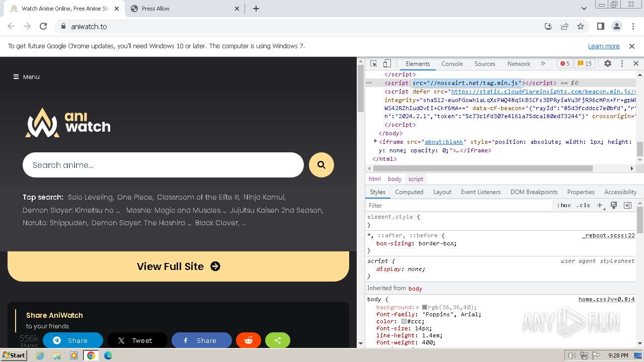The height and width of the screenshot is (362, 644).
Task: Open the Accessibility pane tab
Action: pyautogui.click(x=620, y=192)
